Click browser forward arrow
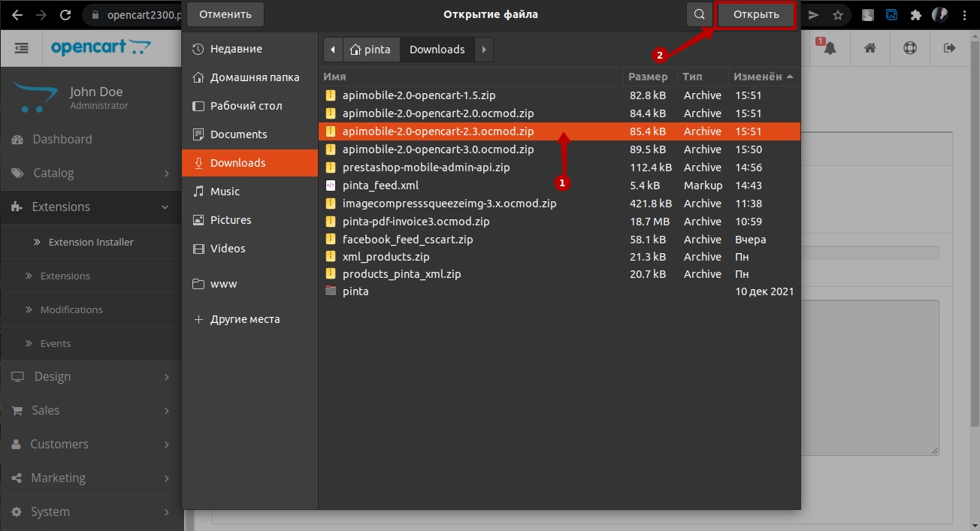Image resolution: width=980 pixels, height=531 pixels. (x=41, y=14)
